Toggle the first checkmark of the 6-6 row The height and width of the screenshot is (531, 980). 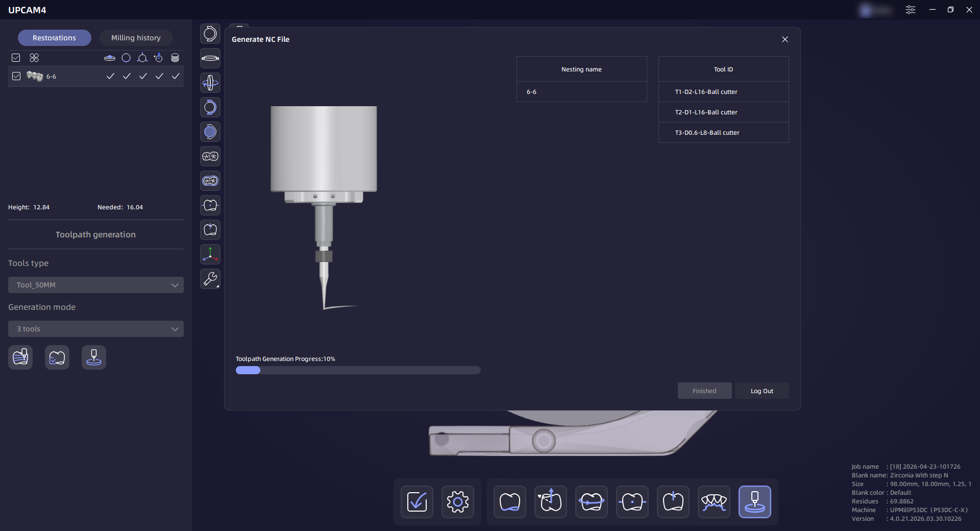[x=110, y=76]
